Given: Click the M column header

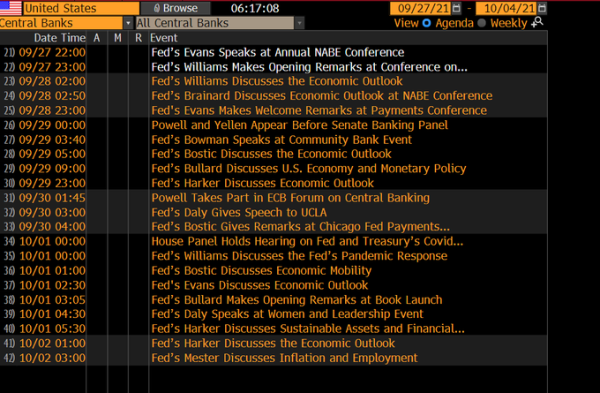Looking at the screenshot, I should click(117, 38).
